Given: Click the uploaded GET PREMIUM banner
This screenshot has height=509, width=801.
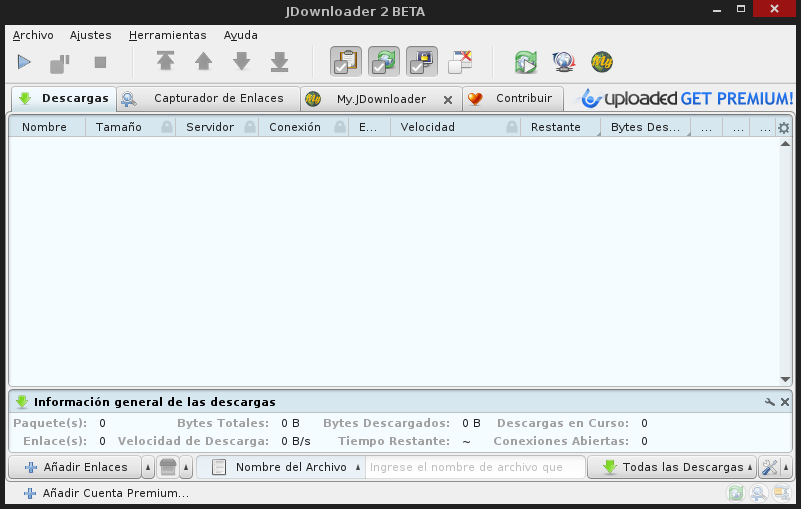Looking at the screenshot, I should [x=686, y=99].
